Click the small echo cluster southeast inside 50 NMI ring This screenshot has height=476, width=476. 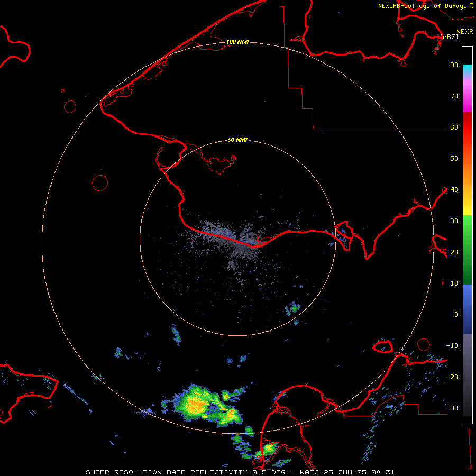(293, 308)
